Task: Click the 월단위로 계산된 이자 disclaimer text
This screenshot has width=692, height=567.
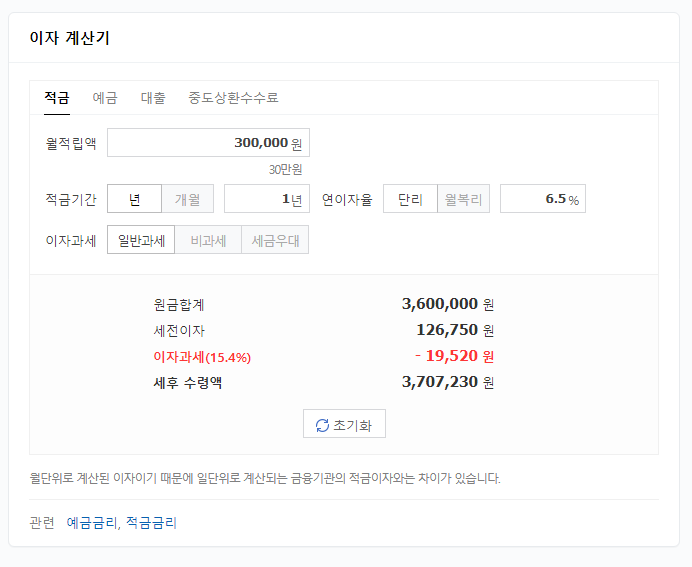Action: click(x=265, y=478)
